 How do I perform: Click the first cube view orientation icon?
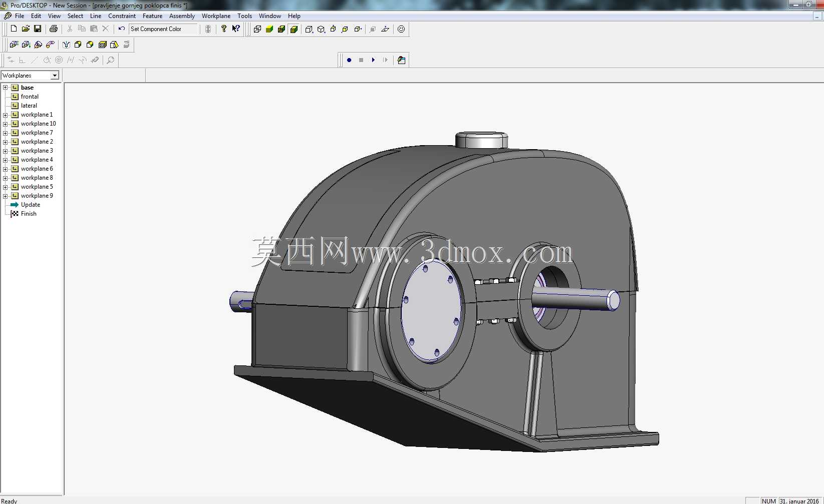[x=309, y=29]
